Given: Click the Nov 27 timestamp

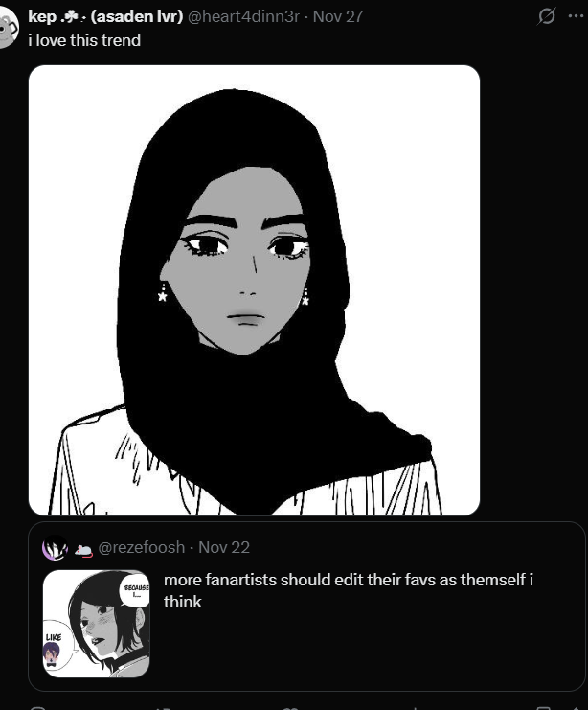Looking at the screenshot, I should pyautogui.click(x=338, y=16).
